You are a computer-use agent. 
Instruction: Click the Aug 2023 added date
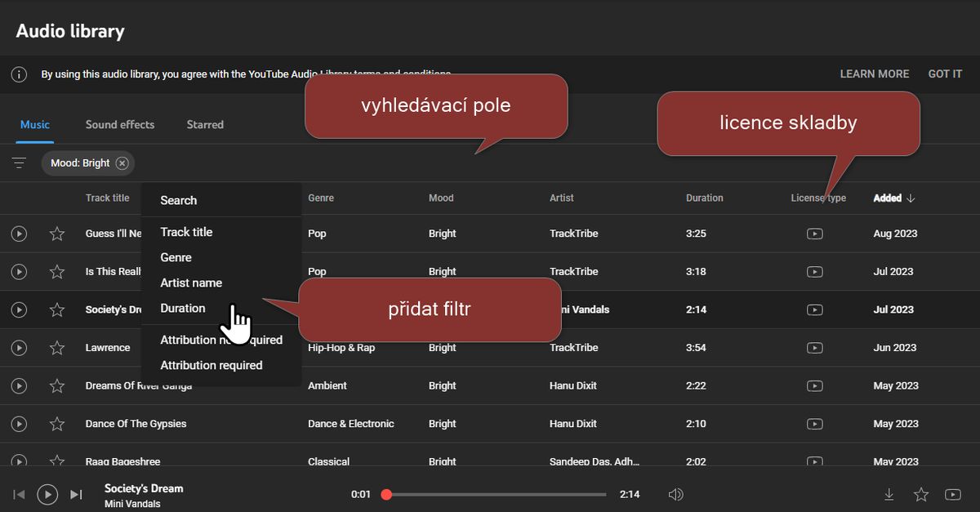(x=896, y=234)
